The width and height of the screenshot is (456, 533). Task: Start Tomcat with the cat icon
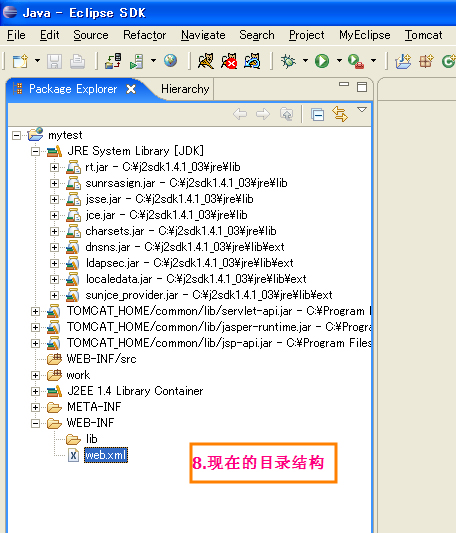tap(206, 61)
